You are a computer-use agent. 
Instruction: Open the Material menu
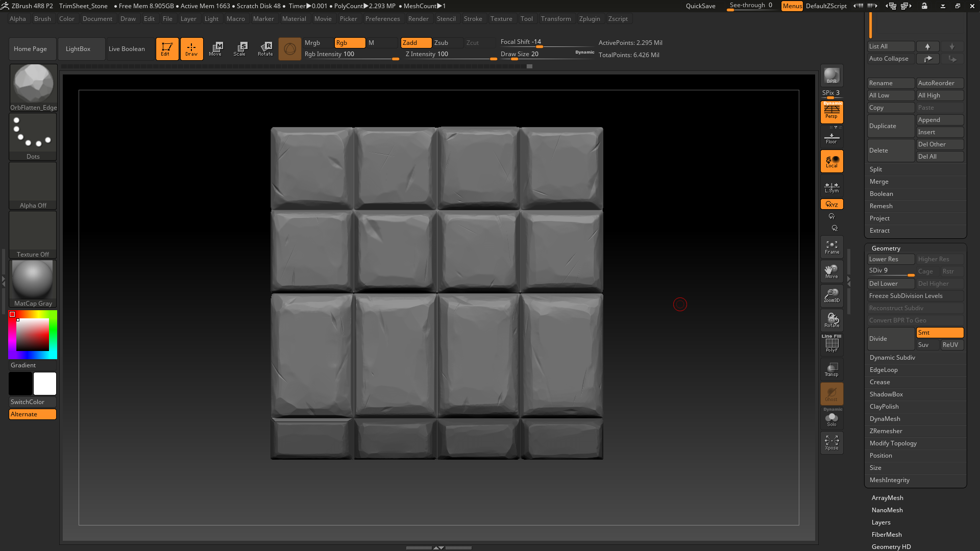tap(294, 19)
